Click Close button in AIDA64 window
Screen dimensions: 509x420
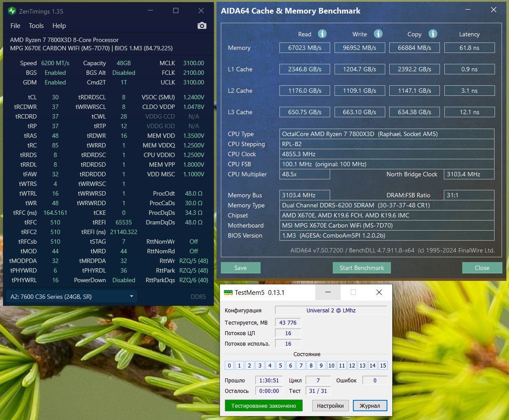pos(482,268)
